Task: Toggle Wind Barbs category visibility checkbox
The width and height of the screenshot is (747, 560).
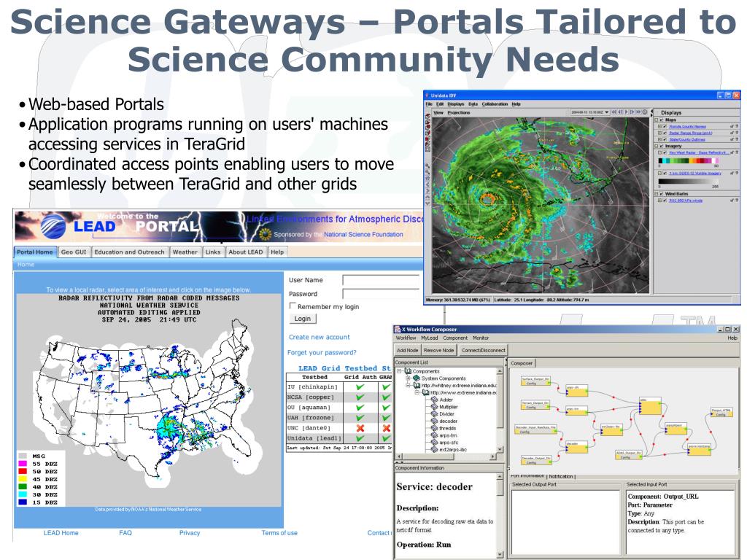Action: click(x=662, y=194)
